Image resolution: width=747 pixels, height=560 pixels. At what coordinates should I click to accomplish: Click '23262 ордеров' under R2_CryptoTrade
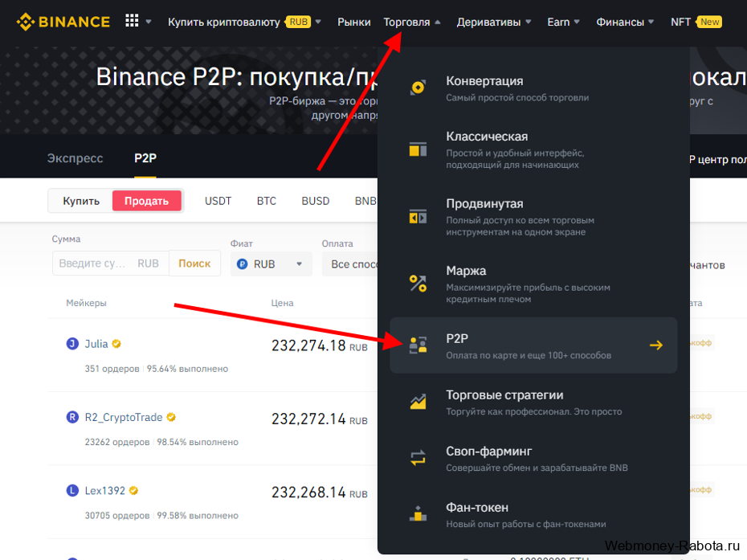(117, 442)
